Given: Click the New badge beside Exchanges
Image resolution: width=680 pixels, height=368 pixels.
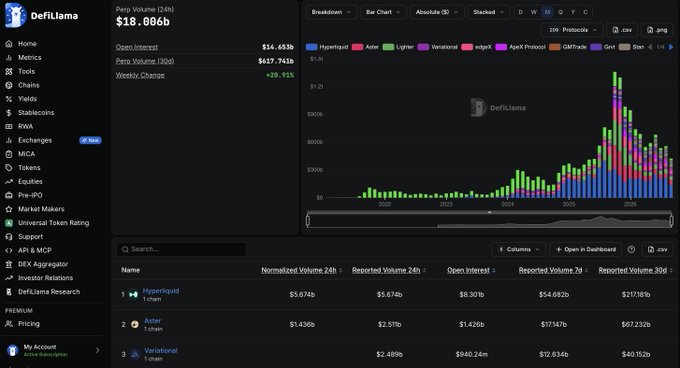Looking at the screenshot, I should tap(90, 140).
